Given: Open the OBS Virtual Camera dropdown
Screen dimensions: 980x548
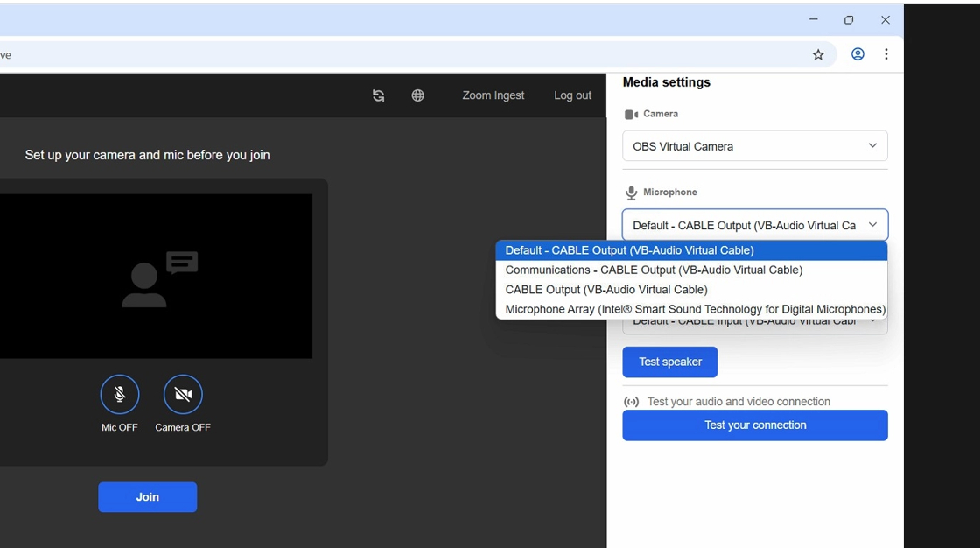Looking at the screenshot, I should [x=755, y=146].
